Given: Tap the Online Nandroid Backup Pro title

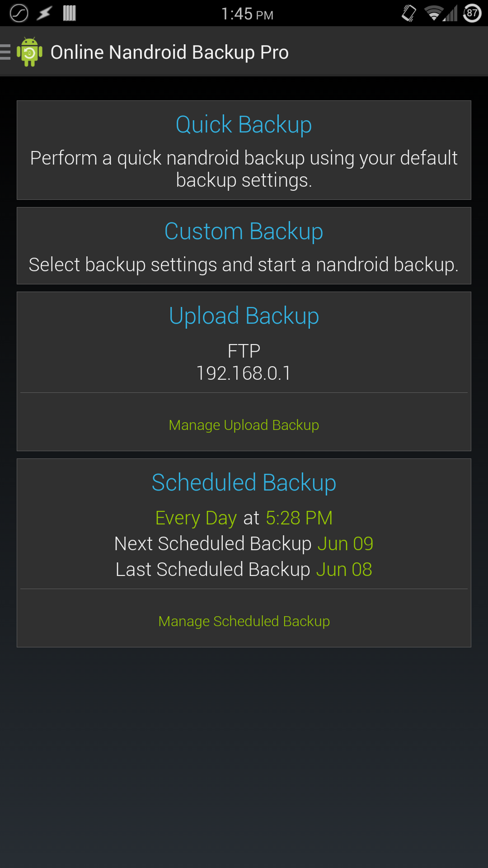Looking at the screenshot, I should (169, 52).
